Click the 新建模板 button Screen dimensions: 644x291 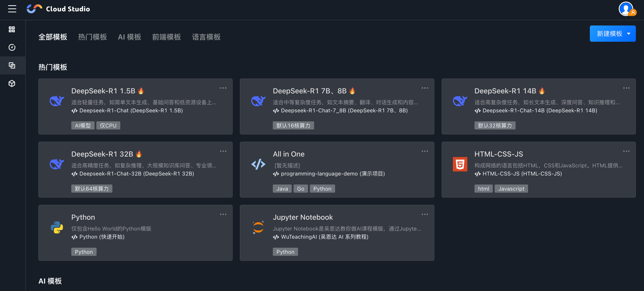click(609, 34)
